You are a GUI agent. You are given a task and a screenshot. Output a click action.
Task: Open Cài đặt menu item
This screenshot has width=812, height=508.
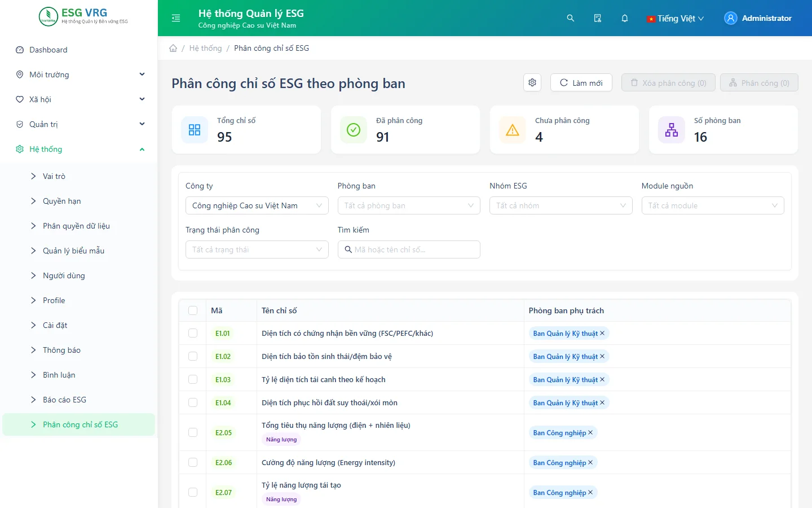click(79, 325)
